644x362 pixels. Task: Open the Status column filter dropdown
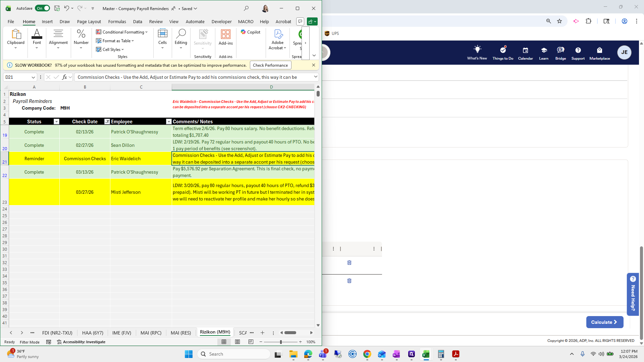coord(56,121)
